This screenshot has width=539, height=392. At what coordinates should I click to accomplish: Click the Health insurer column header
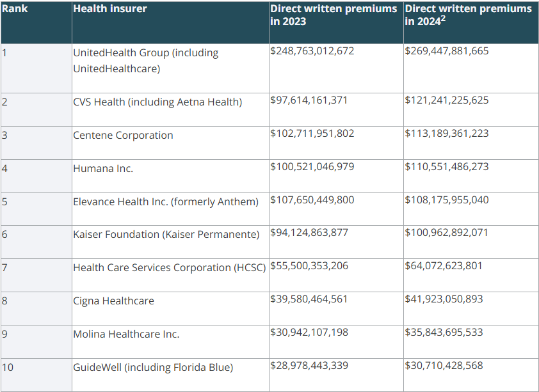pyautogui.click(x=109, y=9)
